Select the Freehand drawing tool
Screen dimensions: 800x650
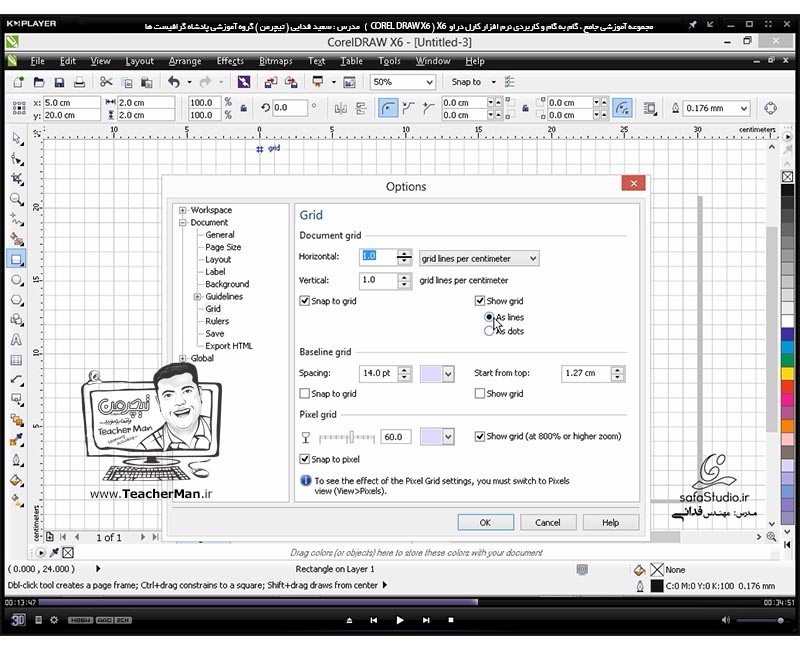17,219
